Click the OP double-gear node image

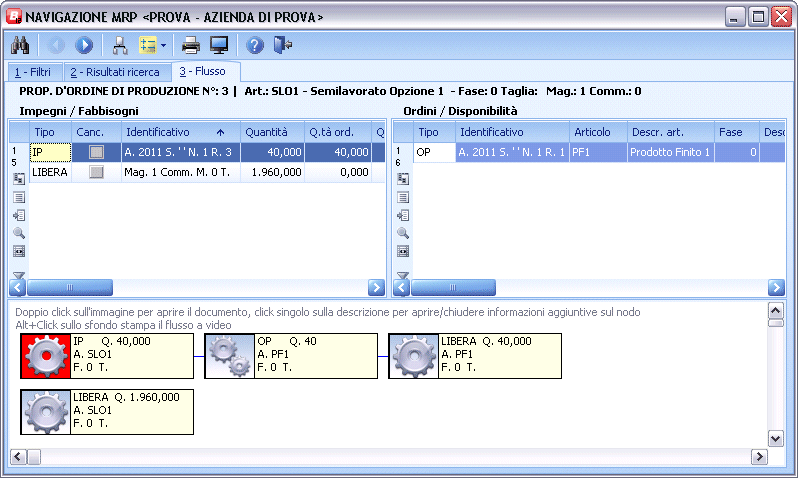point(230,356)
